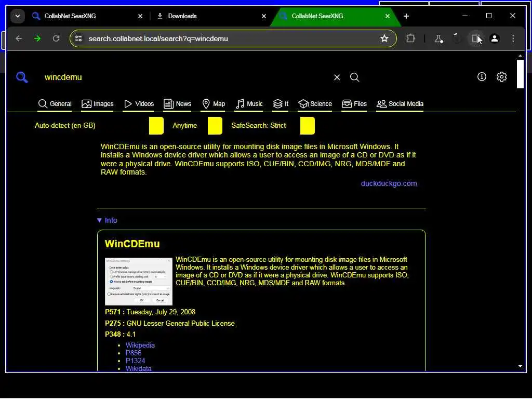Viewport: 532px width, 399px height.
Task: Open SearXNG preferences gear
Action: [x=502, y=77]
